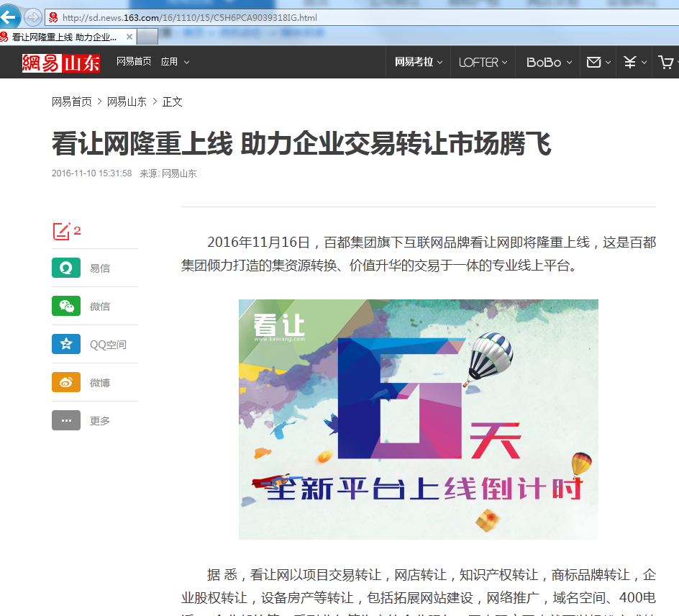Click the 網易山東 logo
679x616 pixels.
click(60, 62)
